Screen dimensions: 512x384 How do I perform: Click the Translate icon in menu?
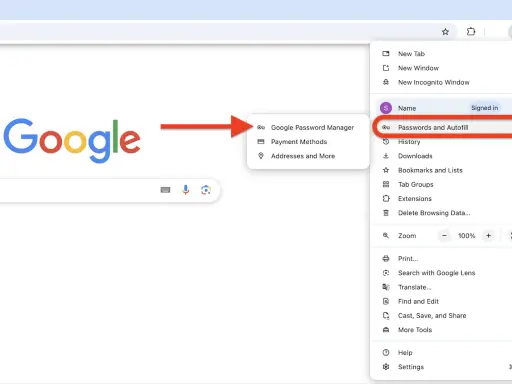click(x=386, y=287)
